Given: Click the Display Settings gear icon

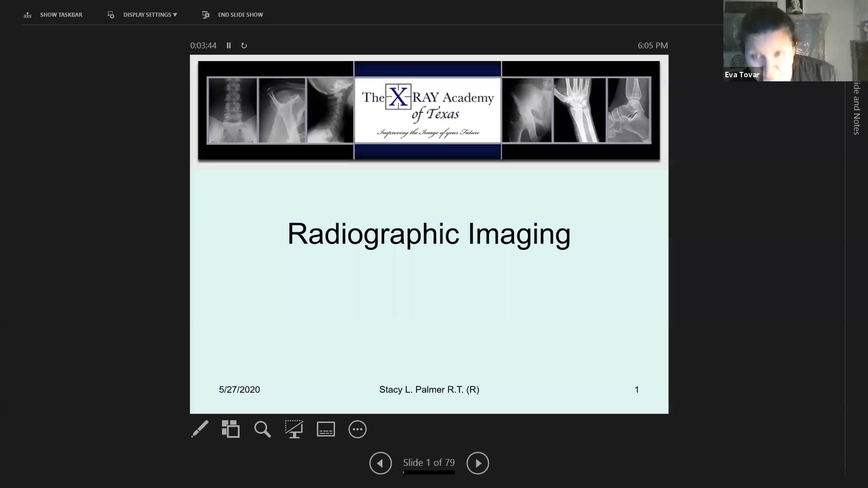Looking at the screenshot, I should pyautogui.click(x=111, y=14).
